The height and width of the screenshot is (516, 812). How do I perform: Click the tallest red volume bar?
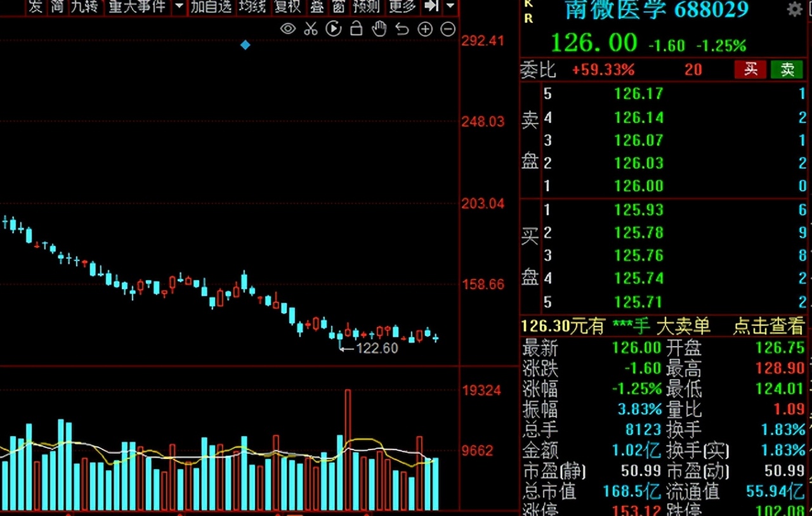coord(348,450)
